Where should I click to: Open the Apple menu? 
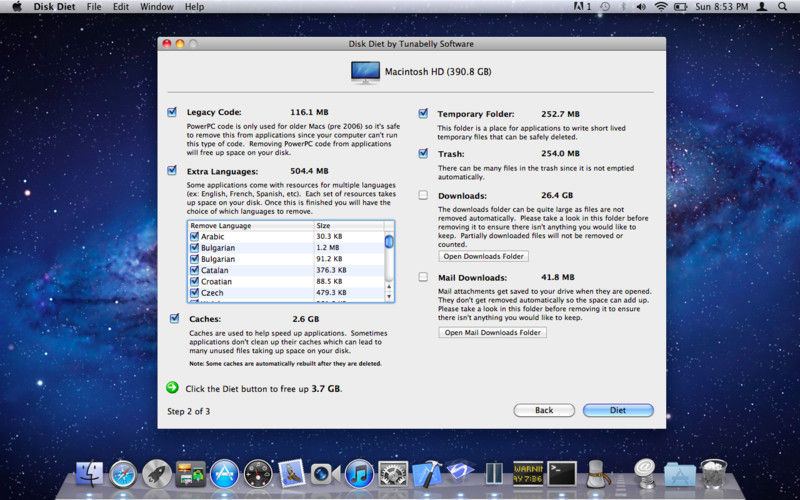[x=17, y=7]
